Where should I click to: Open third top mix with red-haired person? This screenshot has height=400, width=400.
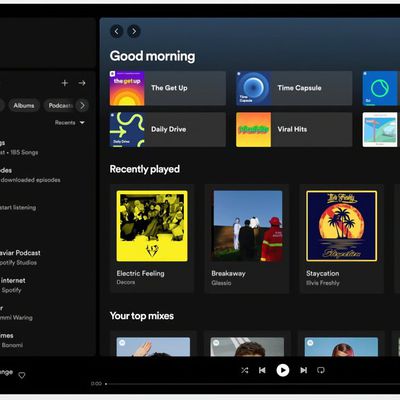(341, 347)
